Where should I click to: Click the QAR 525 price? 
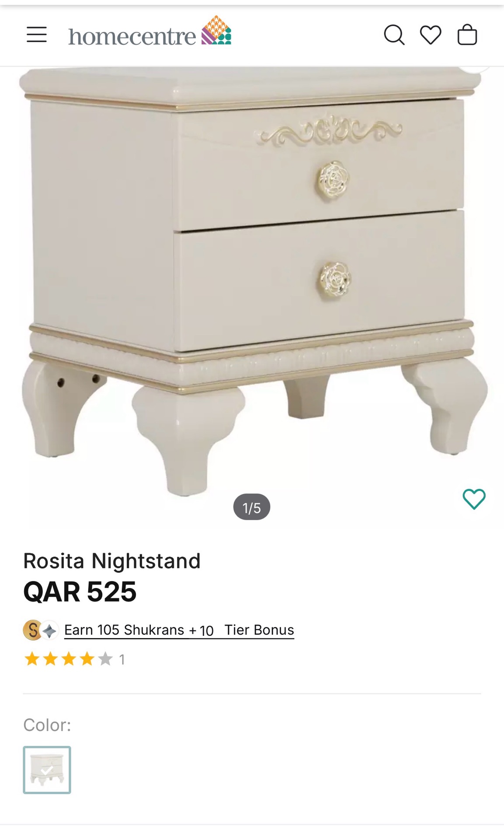(x=80, y=591)
